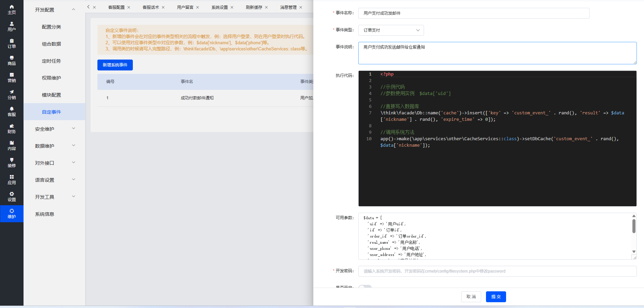The height and width of the screenshot is (308, 644).
Task: Open the 主页 home icon in sidebar
Action: [x=12, y=9]
